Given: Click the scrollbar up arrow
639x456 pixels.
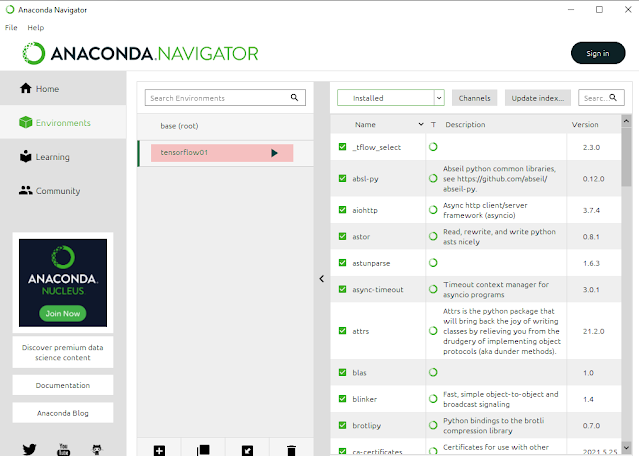Looking at the screenshot, I should point(626,121).
